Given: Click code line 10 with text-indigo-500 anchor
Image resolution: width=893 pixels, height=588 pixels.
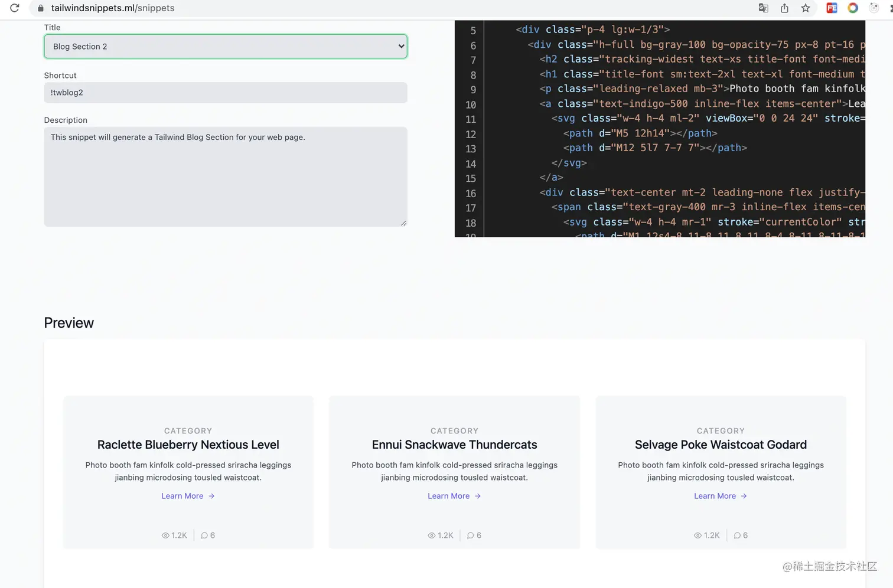Looking at the screenshot, I should (702, 104).
